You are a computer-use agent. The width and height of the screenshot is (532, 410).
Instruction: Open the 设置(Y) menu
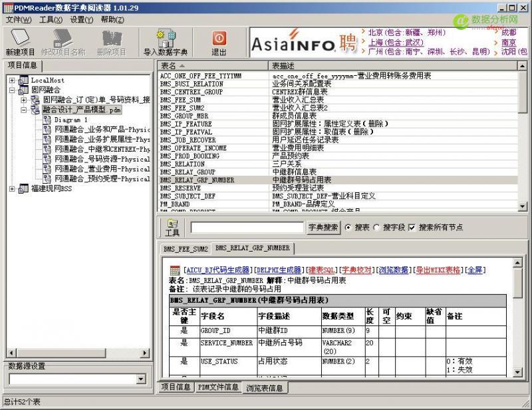point(81,20)
